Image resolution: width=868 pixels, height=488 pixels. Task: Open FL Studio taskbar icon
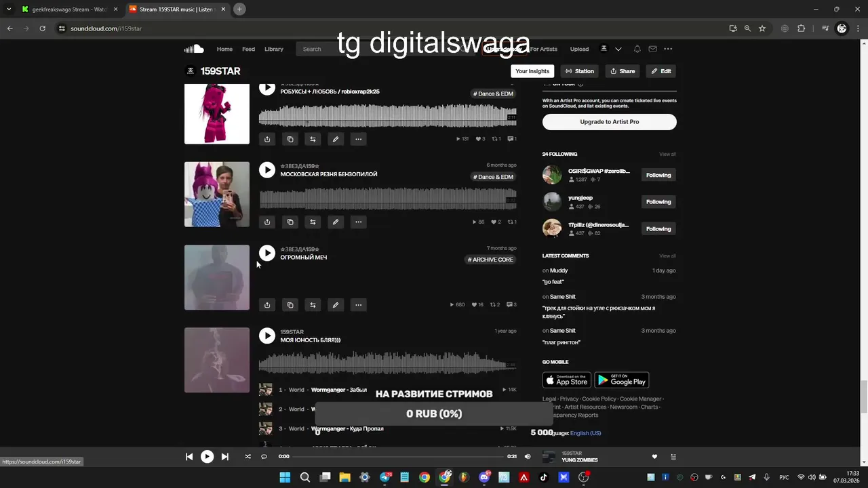[x=464, y=478]
